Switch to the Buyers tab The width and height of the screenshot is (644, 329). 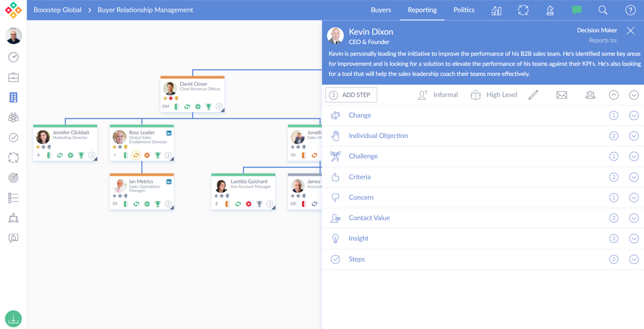coord(381,10)
